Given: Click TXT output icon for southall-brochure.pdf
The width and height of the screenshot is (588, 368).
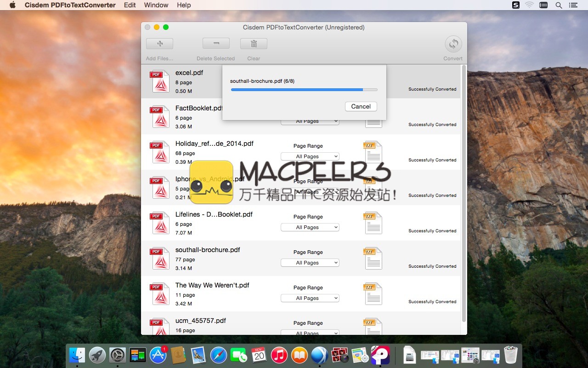Looking at the screenshot, I should point(373,259).
